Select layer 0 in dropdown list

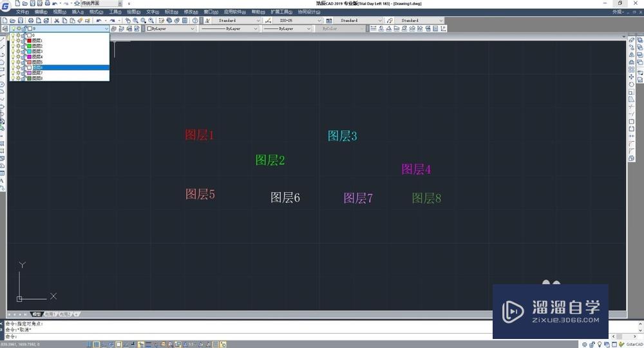(60, 35)
